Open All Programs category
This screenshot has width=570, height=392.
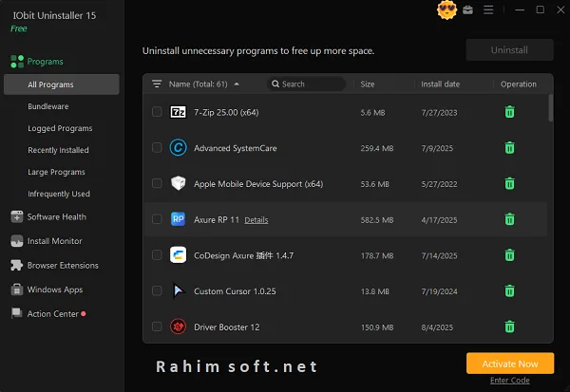click(x=62, y=84)
